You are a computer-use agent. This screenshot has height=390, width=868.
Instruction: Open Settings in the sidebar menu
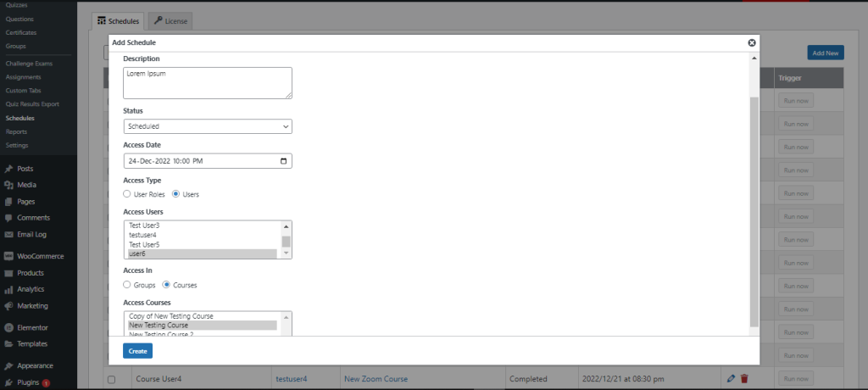[x=17, y=145]
